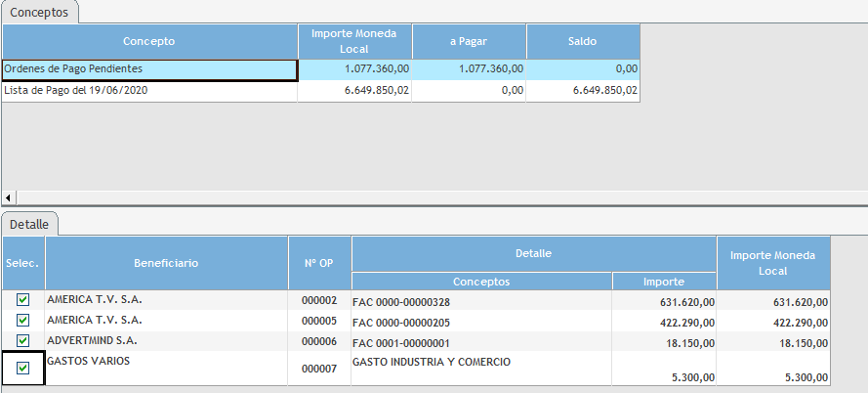868x393 pixels.
Task: Select Lista de Pago del 19/06/2020 row
Action: click(149, 91)
